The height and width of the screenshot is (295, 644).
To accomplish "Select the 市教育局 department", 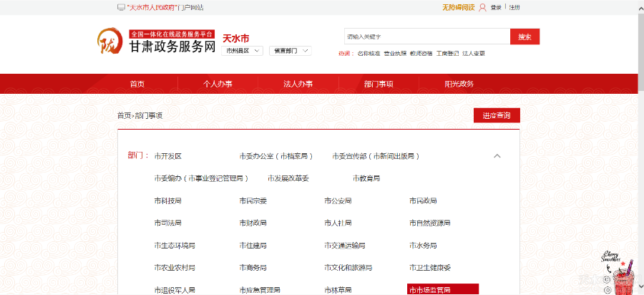I will click(366, 178).
